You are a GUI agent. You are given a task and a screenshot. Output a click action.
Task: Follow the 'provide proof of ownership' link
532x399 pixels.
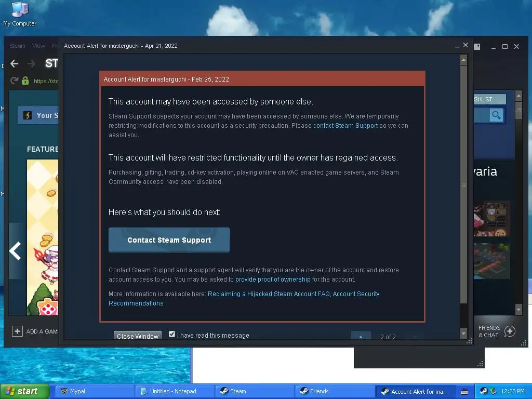click(273, 279)
